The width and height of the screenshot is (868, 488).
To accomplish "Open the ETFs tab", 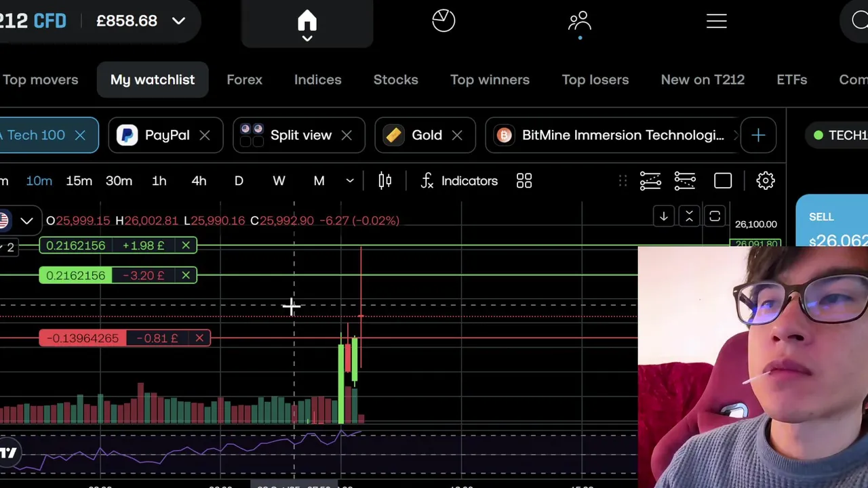I will pyautogui.click(x=791, y=80).
